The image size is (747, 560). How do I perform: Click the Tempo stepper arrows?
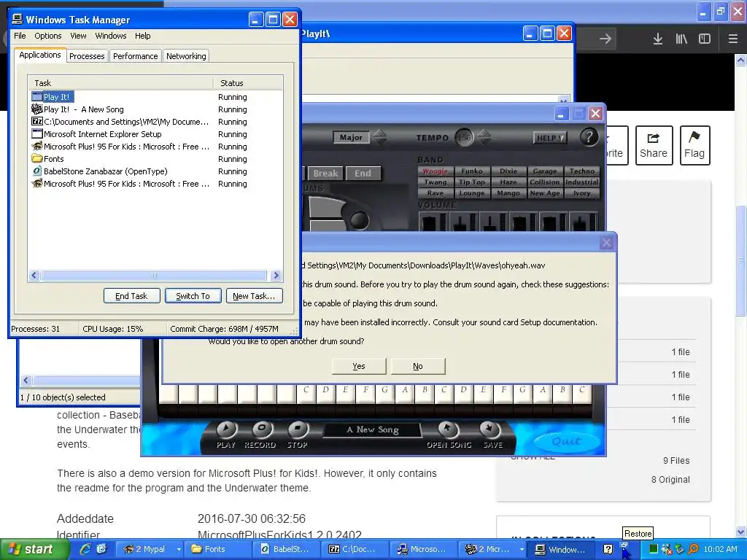(484, 137)
